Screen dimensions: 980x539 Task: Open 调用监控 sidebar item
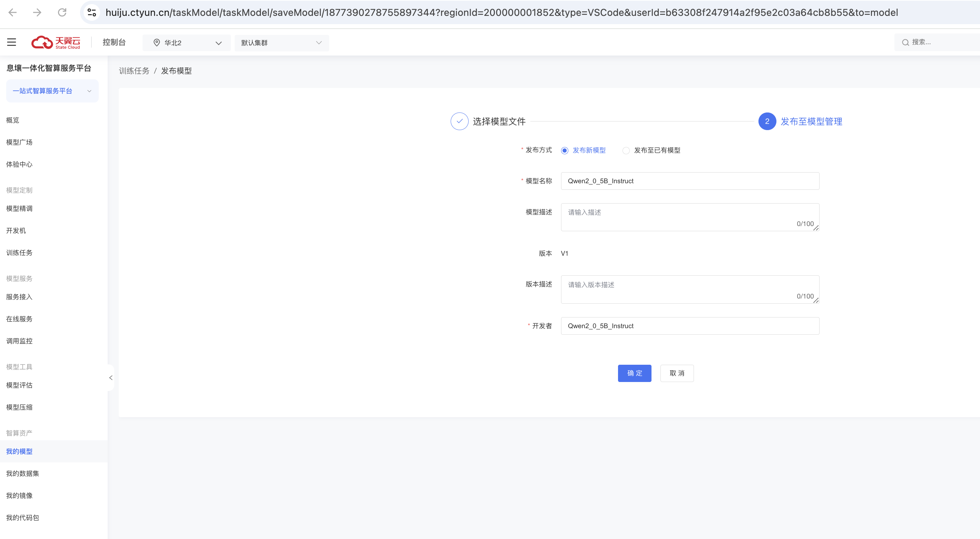click(19, 341)
